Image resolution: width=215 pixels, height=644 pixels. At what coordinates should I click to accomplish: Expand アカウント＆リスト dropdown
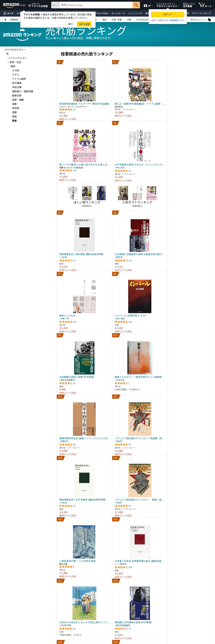(168, 6)
